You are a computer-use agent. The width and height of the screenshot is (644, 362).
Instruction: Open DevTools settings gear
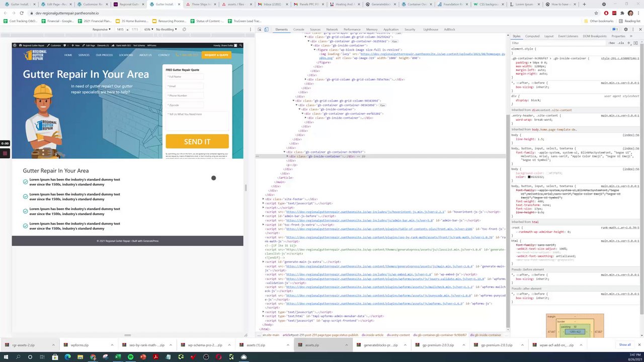[626, 30]
